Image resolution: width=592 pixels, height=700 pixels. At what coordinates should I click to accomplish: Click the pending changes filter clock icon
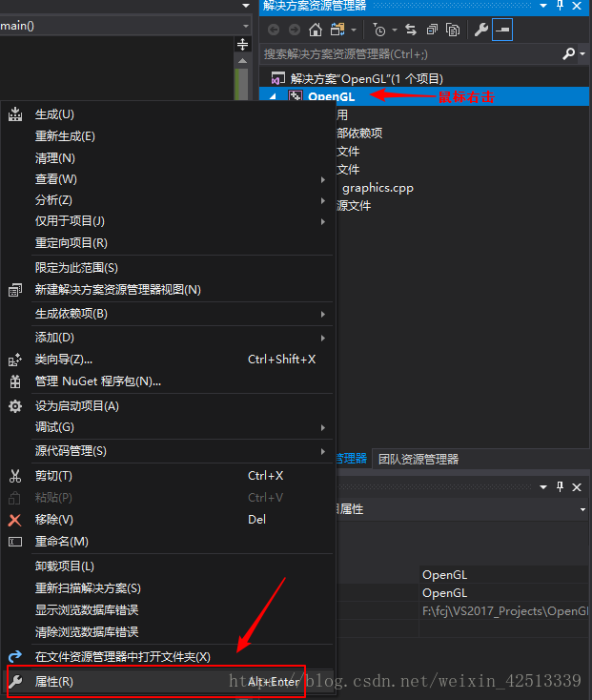click(x=379, y=30)
